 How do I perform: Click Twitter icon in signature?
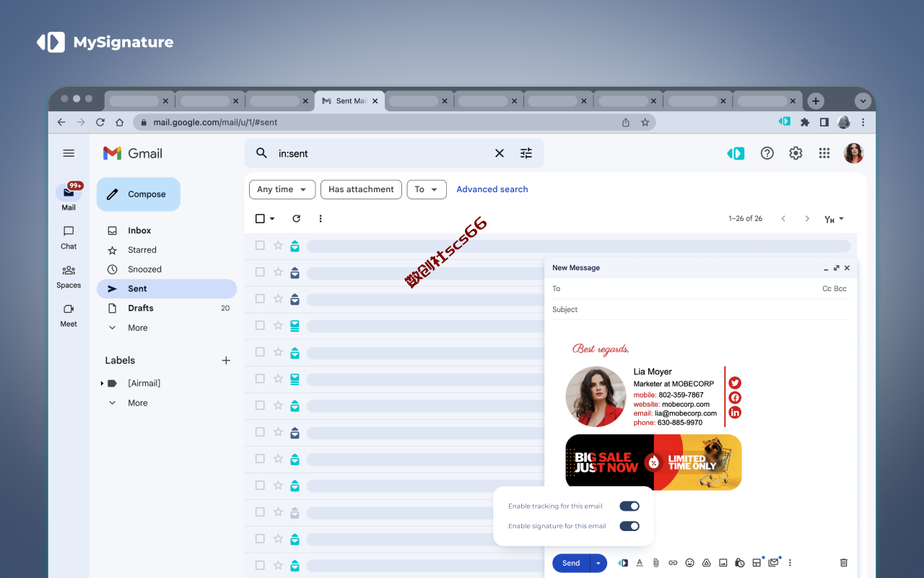735,383
